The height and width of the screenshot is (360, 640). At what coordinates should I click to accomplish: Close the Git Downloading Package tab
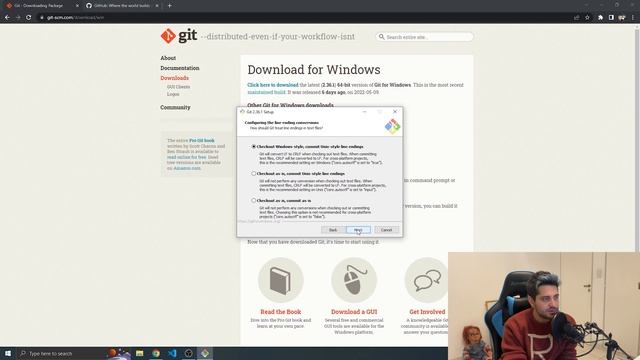coord(77,6)
